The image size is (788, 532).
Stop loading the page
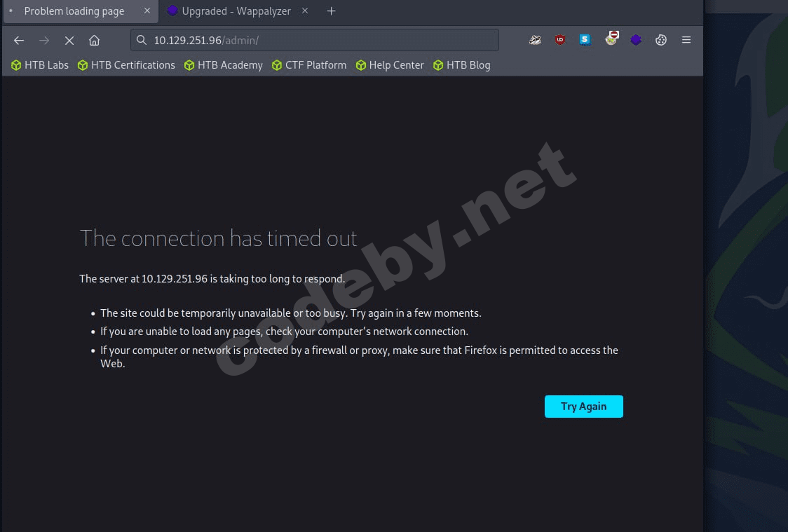click(69, 40)
